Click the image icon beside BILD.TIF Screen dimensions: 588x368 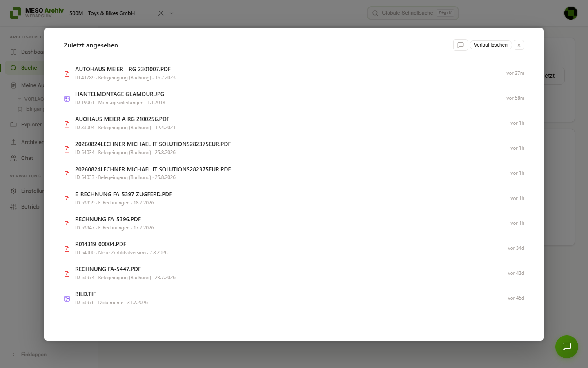[x=67, y=298]
